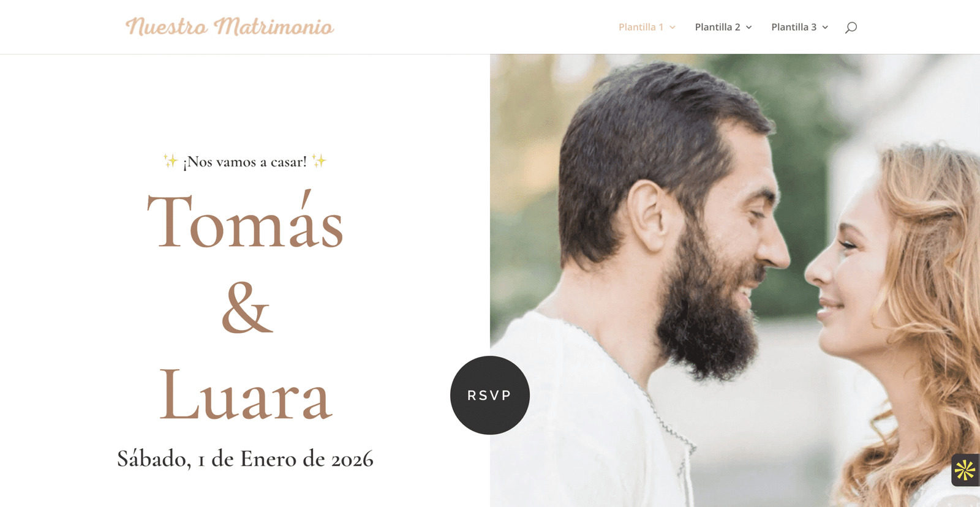Open the Plantilla 2 menu item
980x507 pixels.
pyautogui.click(x=717, y=27)
